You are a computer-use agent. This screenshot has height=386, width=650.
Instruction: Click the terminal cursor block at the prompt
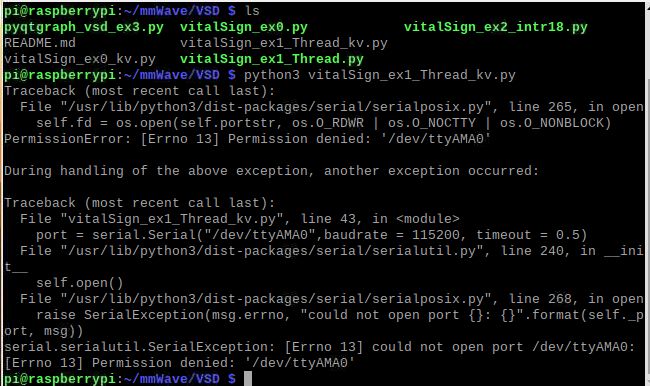(x=248, y=379)
